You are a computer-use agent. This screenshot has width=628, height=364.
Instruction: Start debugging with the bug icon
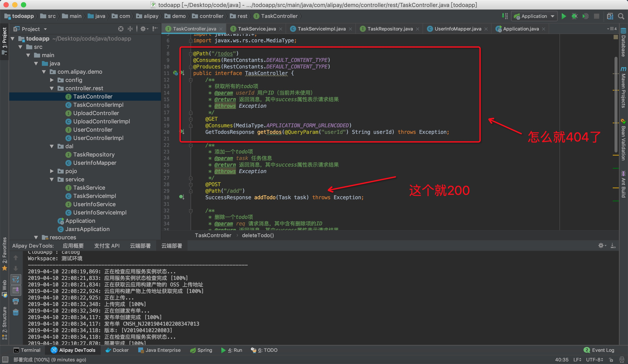click(575, 16)
